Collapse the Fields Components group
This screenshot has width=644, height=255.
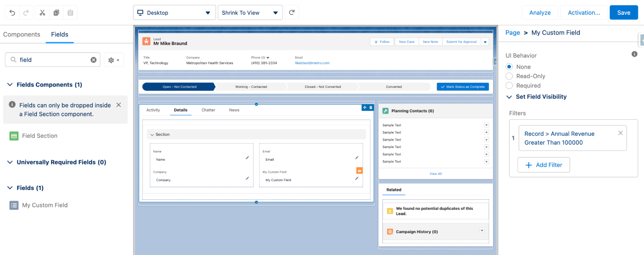coord(10,85)
